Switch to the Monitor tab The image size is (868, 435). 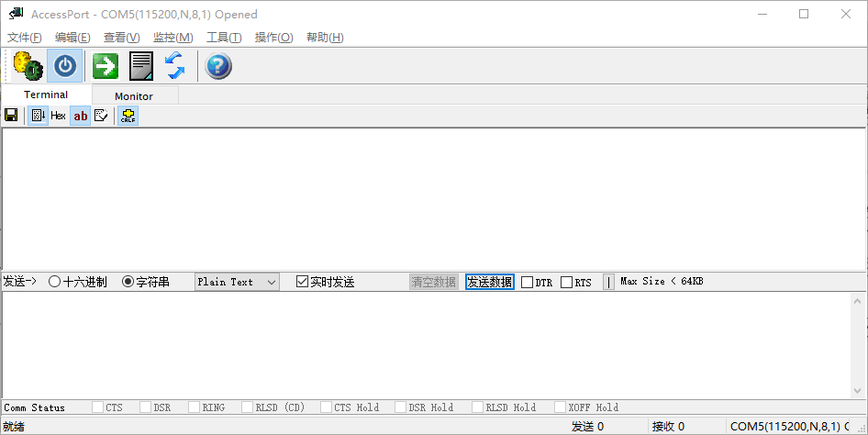point(134,95)
